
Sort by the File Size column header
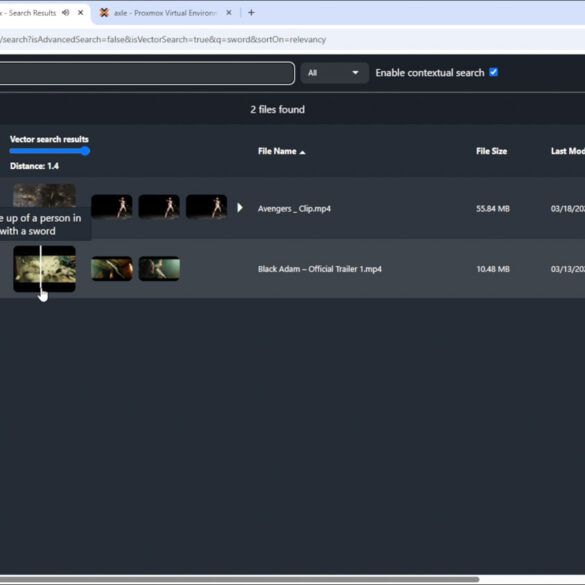[491, 151]
